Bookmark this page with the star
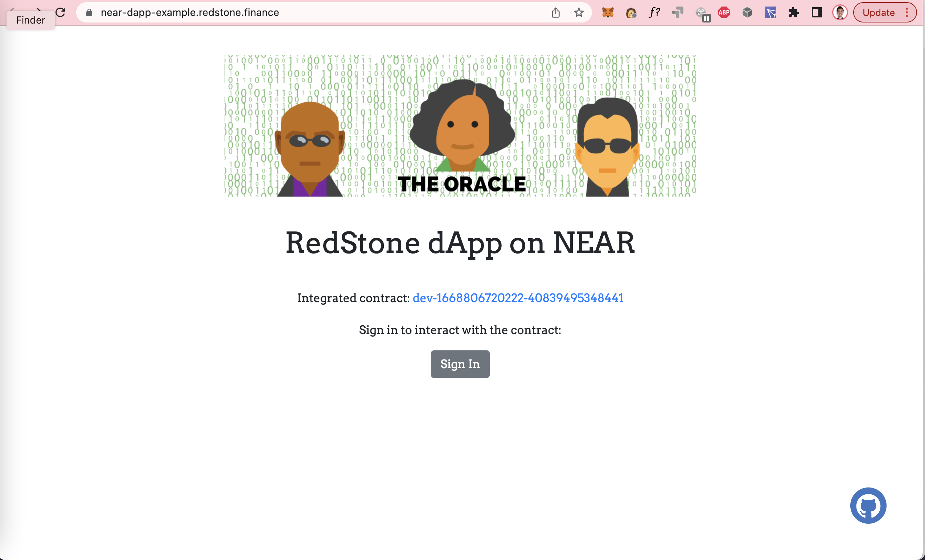 579,12
